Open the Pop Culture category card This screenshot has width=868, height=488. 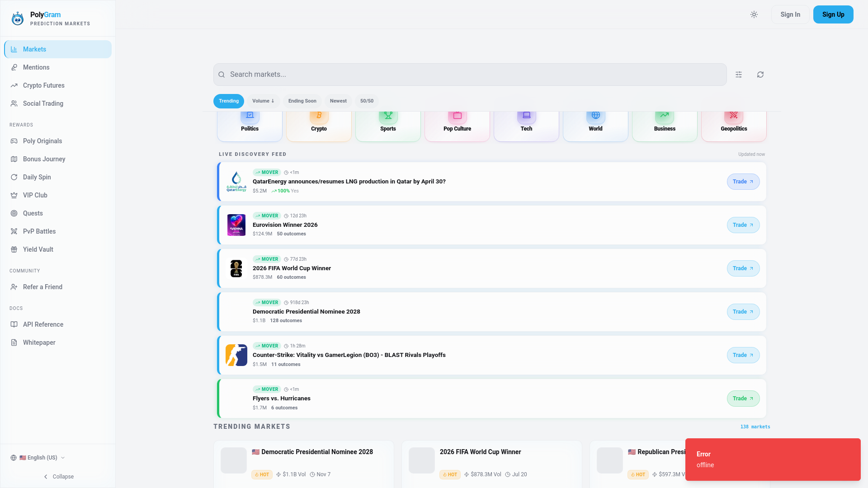pos(457,126)
